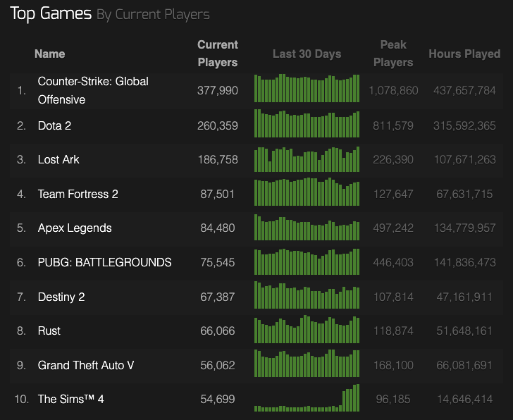Viewport: 513px width, 420px height.
Task: Click the Top Games heading
Action: 51,13
